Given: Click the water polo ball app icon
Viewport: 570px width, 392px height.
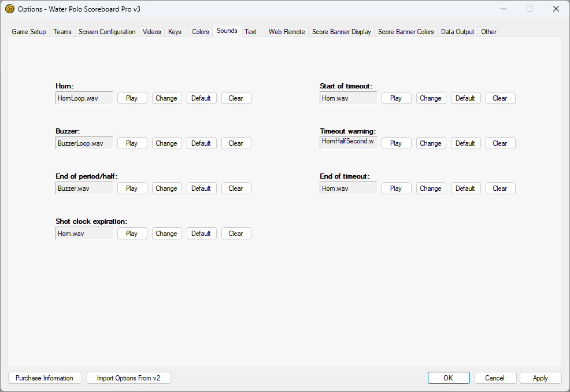Looking at the screenshot, I should (x=10, y=9).
